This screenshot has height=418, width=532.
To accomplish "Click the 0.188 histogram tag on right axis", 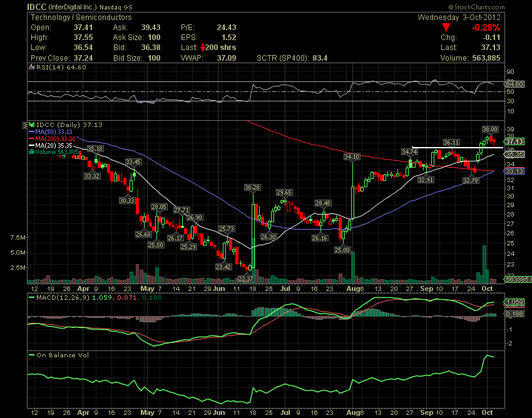I will (514, 314).
